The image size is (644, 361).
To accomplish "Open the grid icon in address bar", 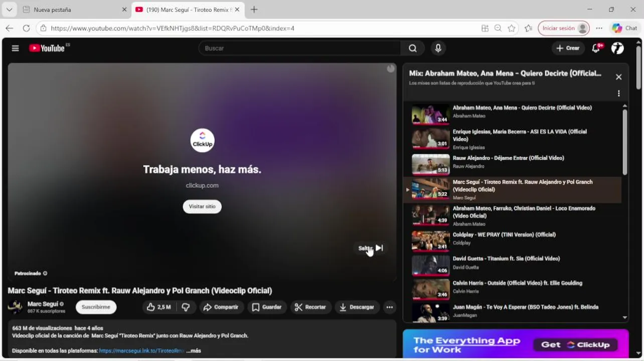I will (485, 28).
